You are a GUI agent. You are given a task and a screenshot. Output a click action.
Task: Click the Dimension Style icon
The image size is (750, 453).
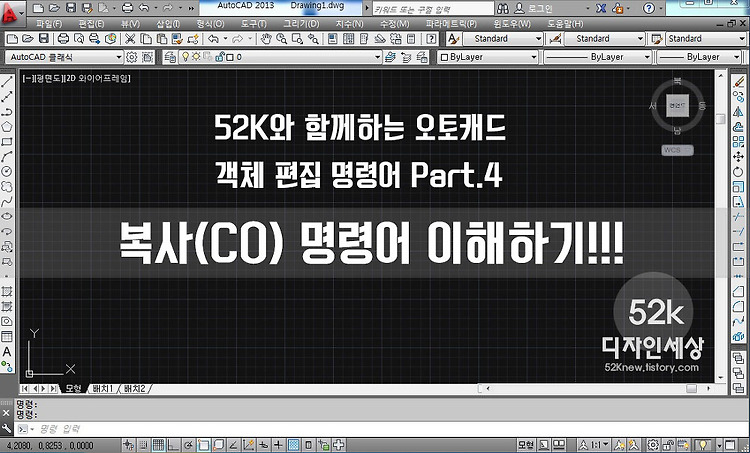coord(555,39)
